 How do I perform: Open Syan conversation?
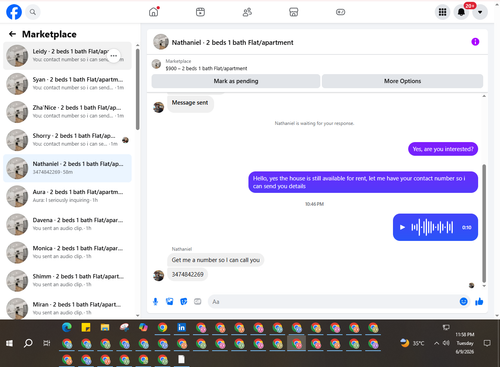click(67, 84)
